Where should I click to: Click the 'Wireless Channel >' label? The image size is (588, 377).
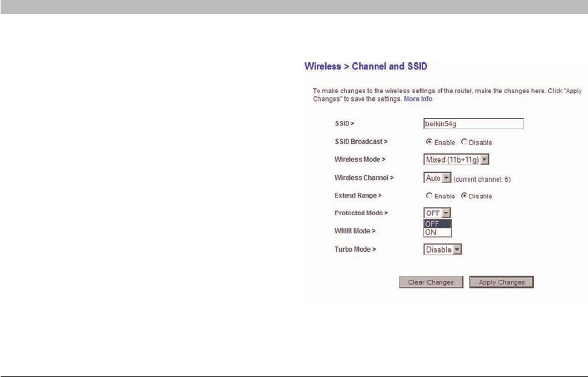[364, 178]
